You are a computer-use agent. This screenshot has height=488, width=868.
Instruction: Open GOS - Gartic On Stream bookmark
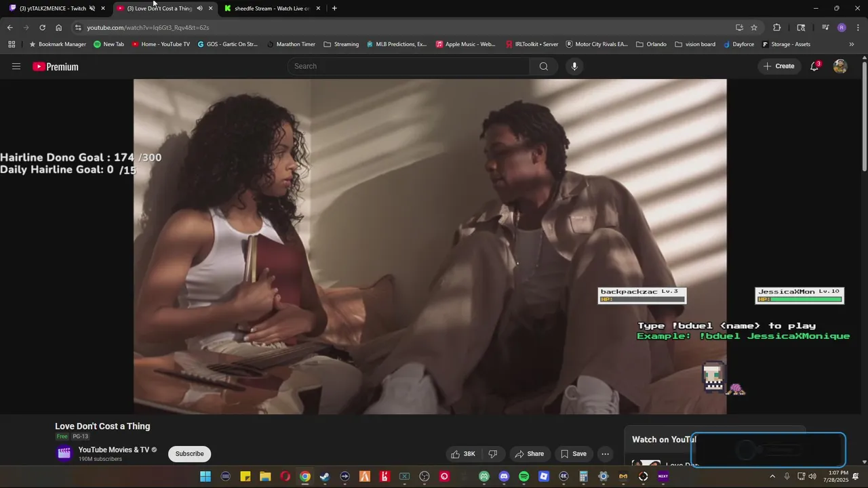228,44
